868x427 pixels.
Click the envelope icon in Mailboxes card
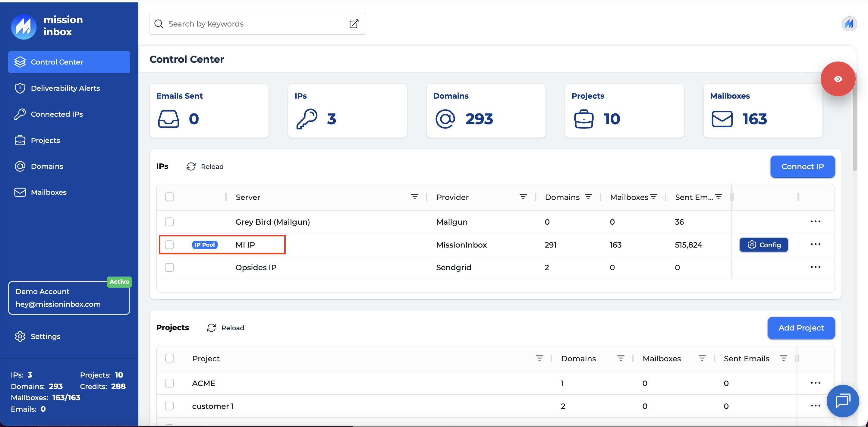click(x=722, y=119)
